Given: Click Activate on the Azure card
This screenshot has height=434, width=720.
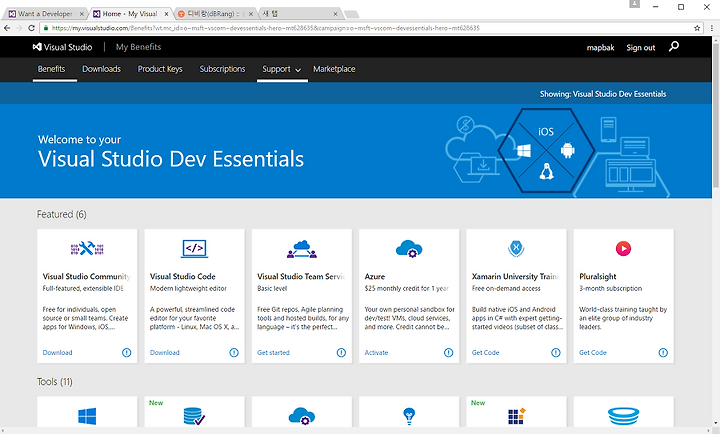Looking at the screenshot, I should pyautogui.click(x=376, y=353).
